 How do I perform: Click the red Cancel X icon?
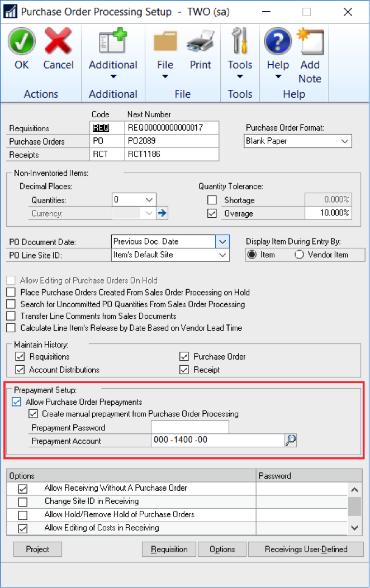(x=58, y=42)
